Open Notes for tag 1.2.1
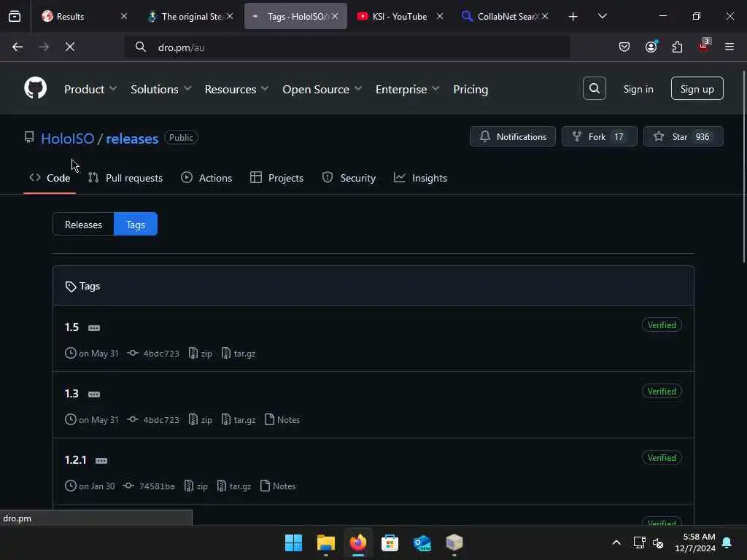The height and width of the screenshot is (560, 747). [x=278, y=486]
